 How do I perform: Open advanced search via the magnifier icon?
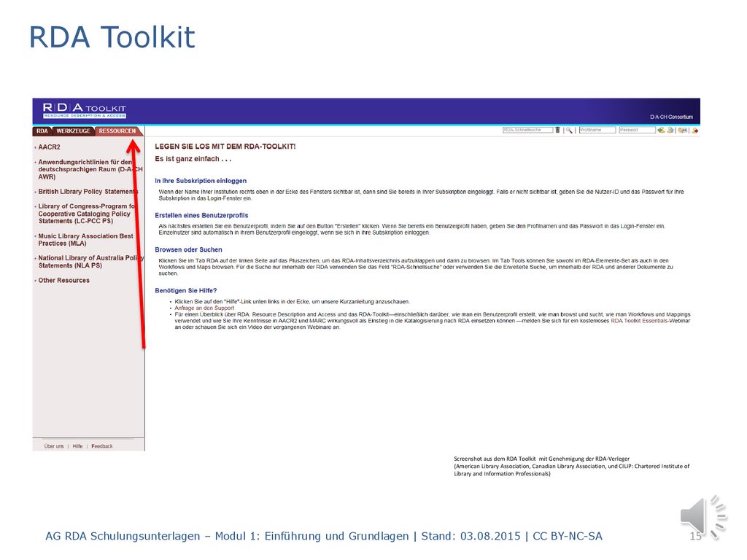coord(569,130)
